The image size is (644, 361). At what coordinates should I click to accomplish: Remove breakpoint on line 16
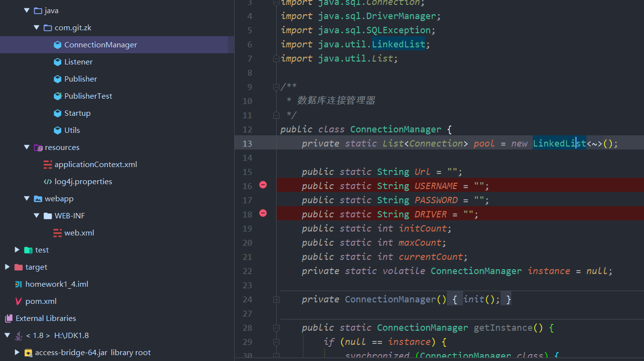pos(263,185)
